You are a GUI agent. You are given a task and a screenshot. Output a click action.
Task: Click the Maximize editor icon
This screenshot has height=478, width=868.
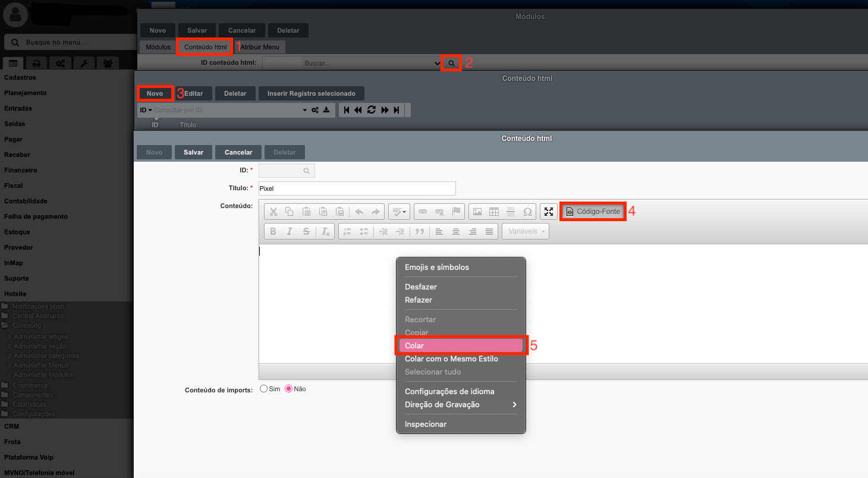point(549,212)
